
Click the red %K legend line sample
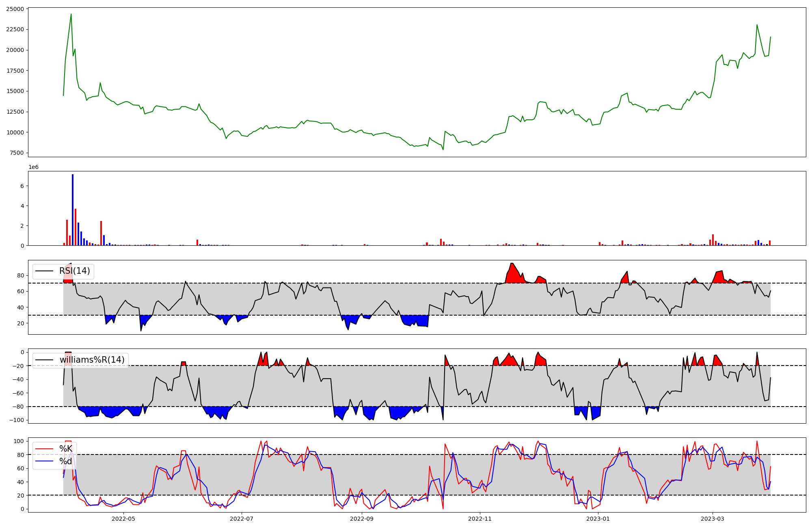click(44, 449)
